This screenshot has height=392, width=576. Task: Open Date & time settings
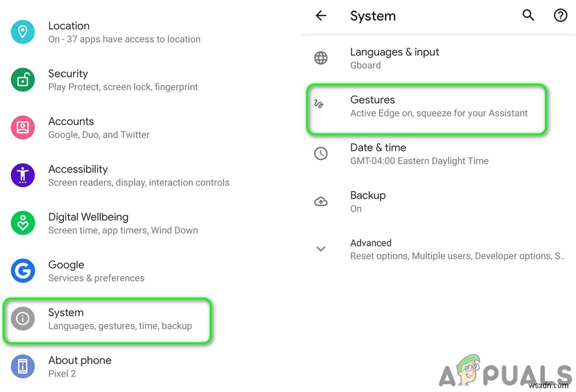point(419,154)
